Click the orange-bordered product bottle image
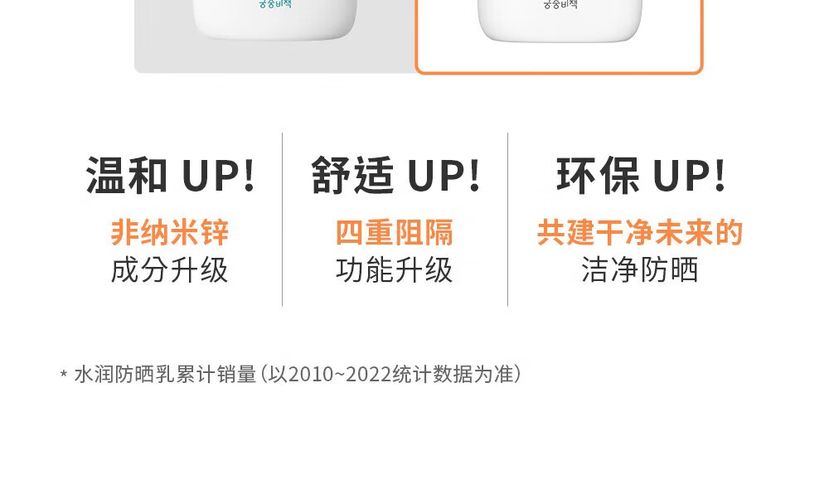This screenshot has width=829, height=504. point(560,21)
